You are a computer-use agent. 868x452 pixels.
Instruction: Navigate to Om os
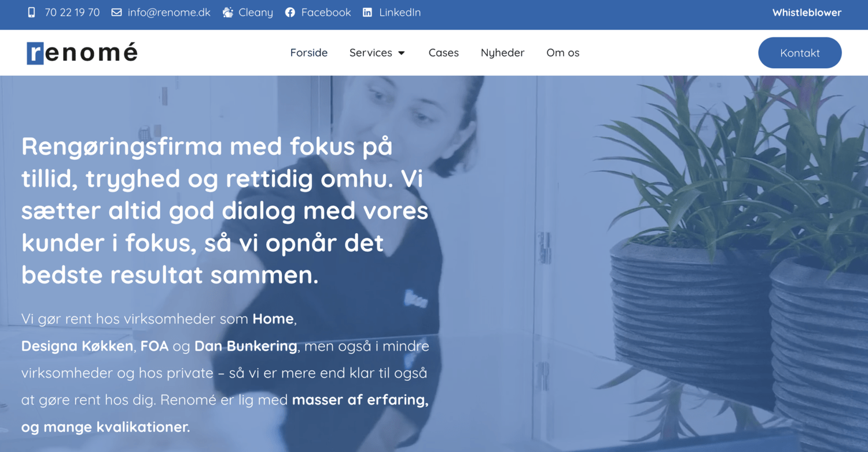pos(563,53)
